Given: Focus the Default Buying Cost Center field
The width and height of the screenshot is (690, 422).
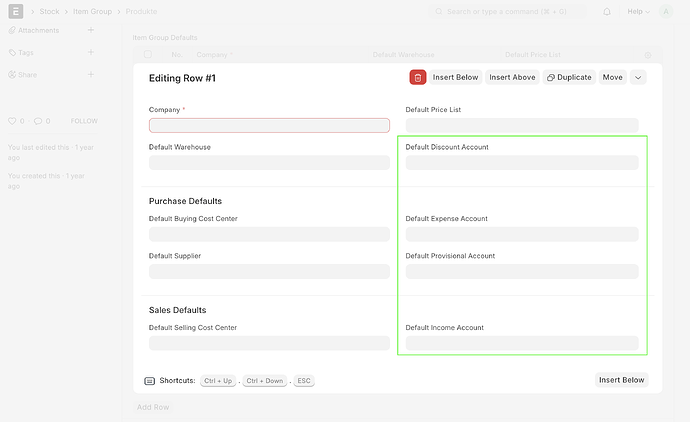Looking at the screenshot, I should coord(269,234).
